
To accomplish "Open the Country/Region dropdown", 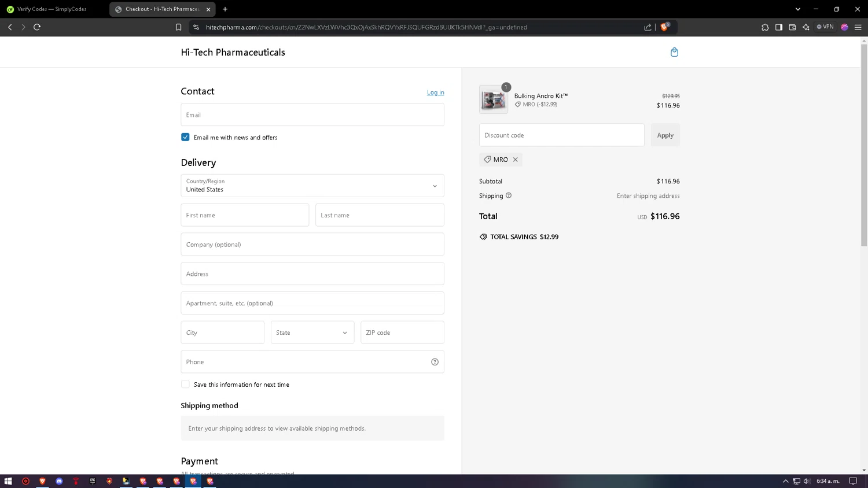I will 312,186.
